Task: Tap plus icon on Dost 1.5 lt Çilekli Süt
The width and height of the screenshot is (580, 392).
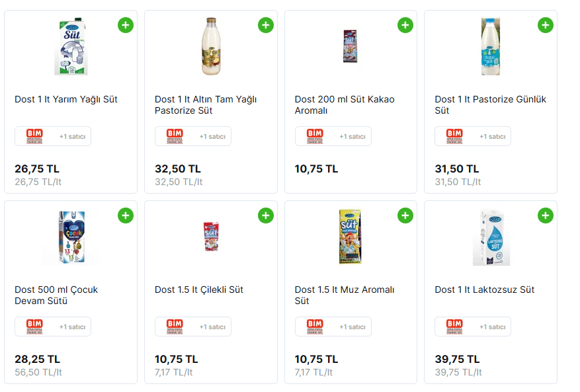Action: (265, 216)
